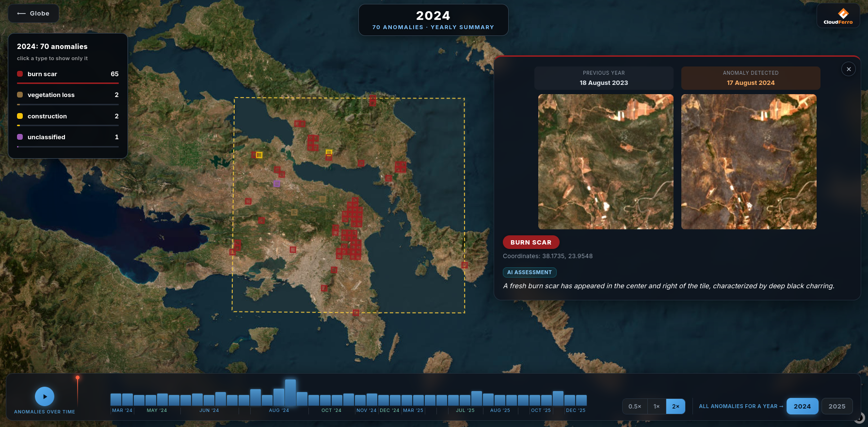Select the purple unclassified marker on the map

[277, 184]
